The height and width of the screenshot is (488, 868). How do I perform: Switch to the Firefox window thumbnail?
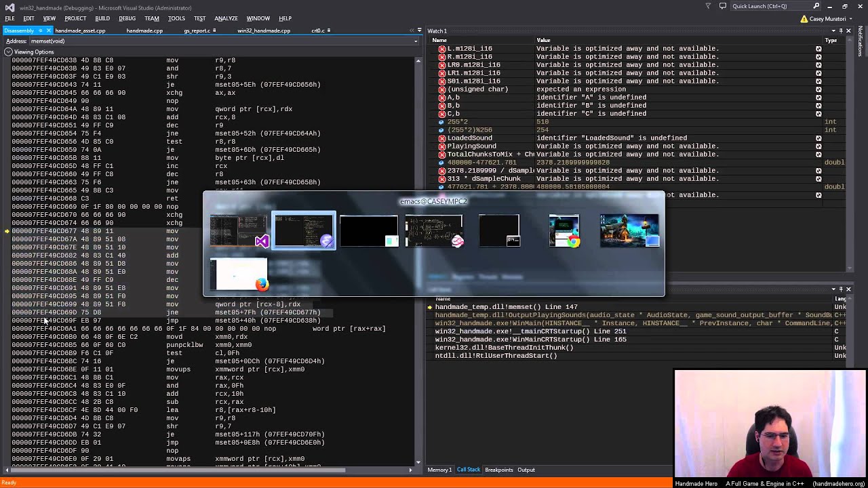tap(239, 274)
